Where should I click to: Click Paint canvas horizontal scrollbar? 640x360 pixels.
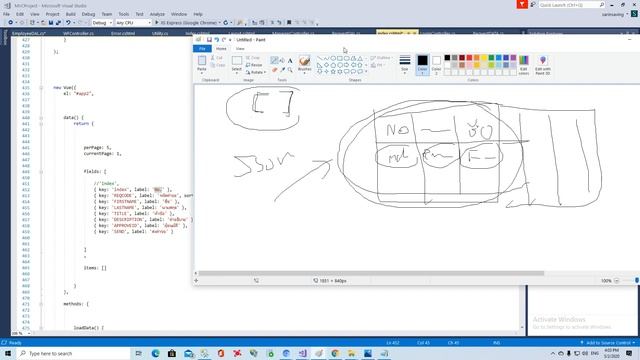click(x=371, y=273)
